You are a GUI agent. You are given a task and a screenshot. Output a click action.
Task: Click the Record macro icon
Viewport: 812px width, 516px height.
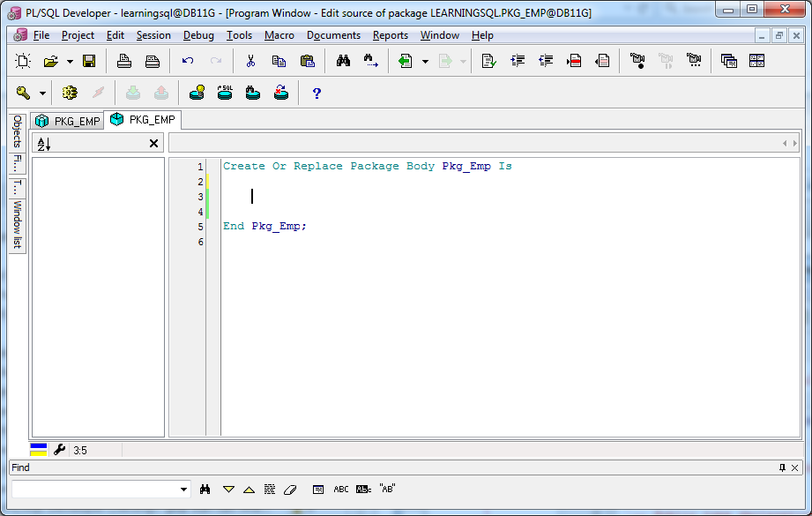point(637,61)
